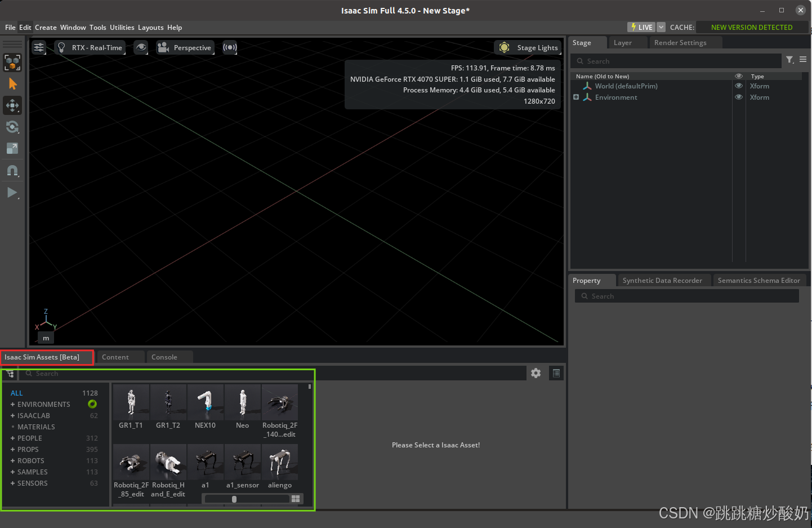Switch to Semantics Schema Editor tab
Viewport: 812px width, 528px height.
[x=759, y=281]
